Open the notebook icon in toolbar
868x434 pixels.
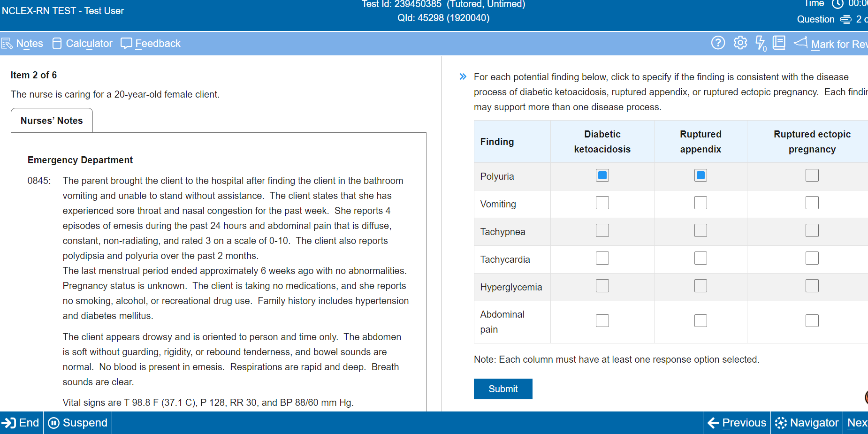(x=779, y=43)
